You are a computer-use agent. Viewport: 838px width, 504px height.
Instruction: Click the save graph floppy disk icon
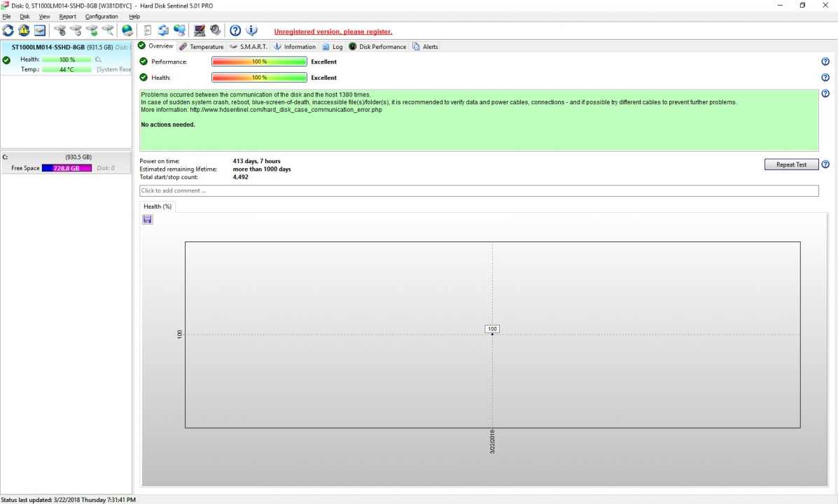click(148, 219)
